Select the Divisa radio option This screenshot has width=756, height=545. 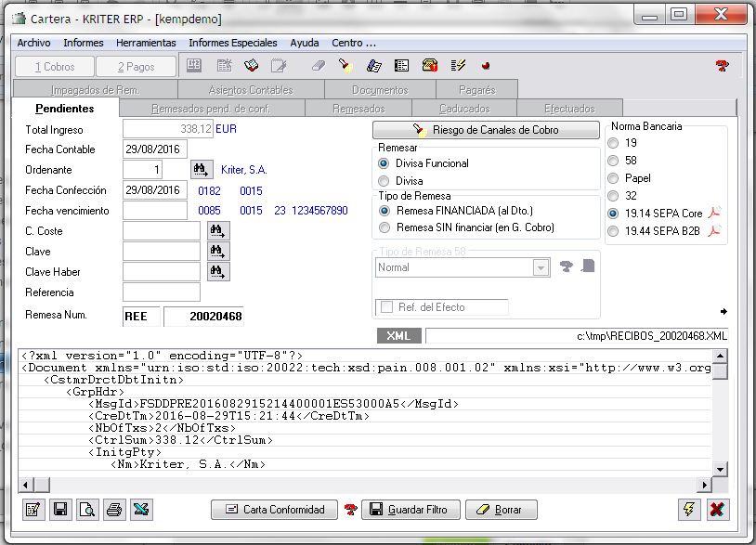coord(384,181)
